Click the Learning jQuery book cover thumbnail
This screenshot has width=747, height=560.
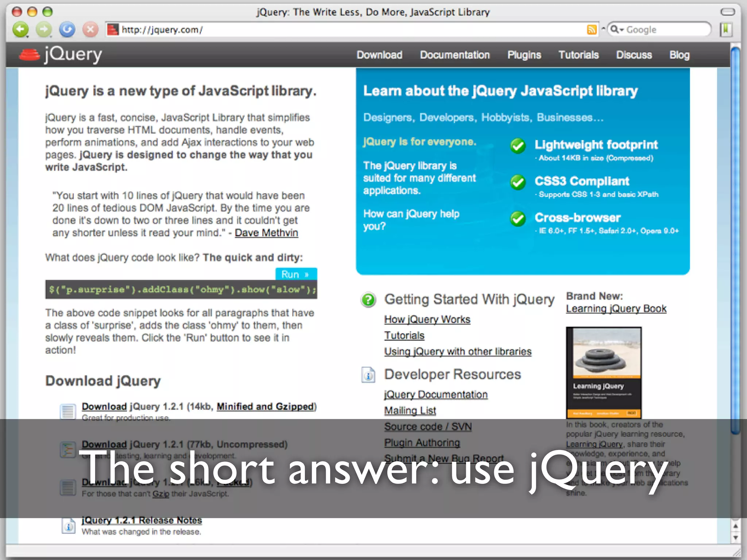[603, 372]
